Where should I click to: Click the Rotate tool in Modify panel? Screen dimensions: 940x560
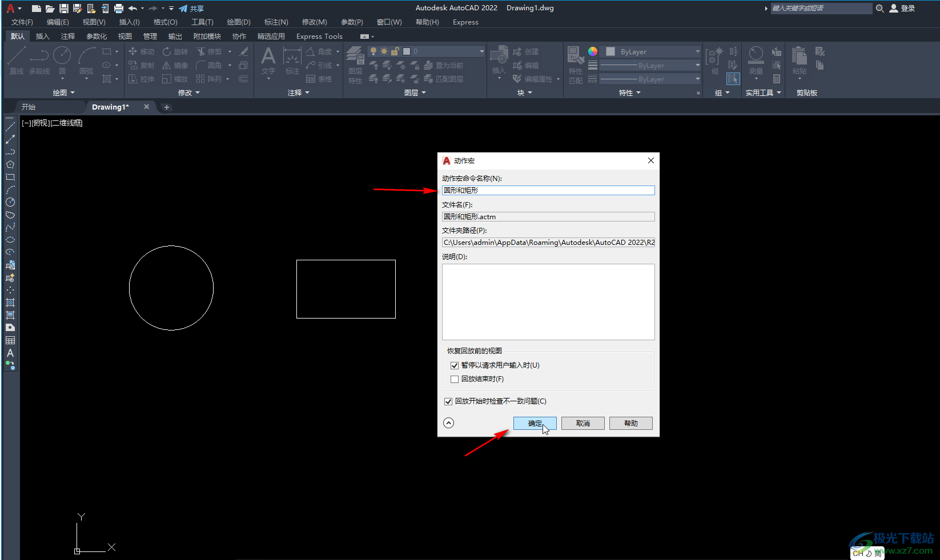(x=175, y=51)
